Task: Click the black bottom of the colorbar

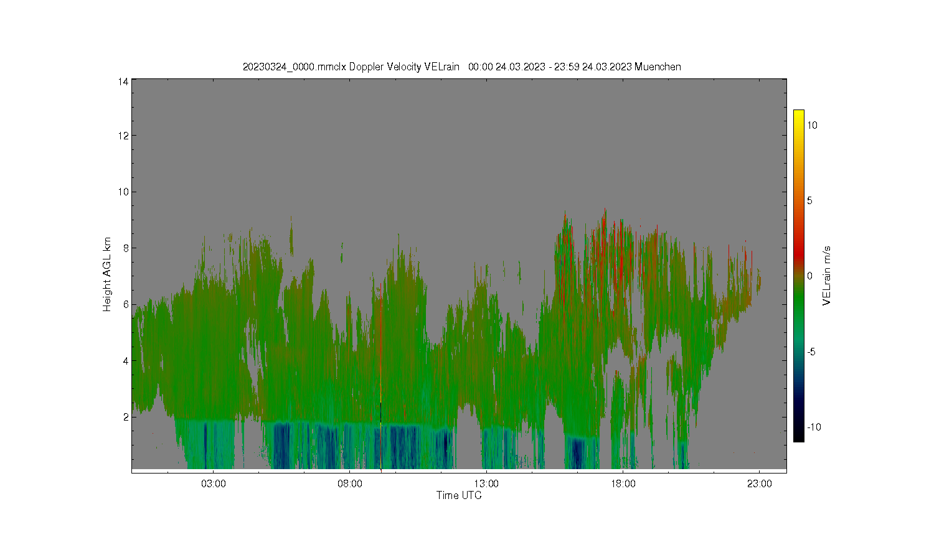Action: pyautogui.click(x=799, y=436)
